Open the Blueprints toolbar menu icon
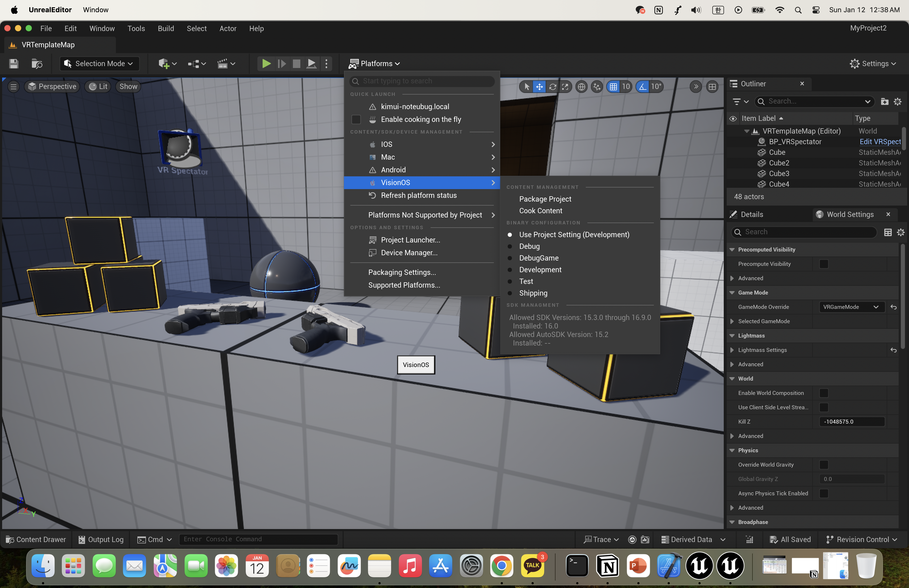The image size is (909, 588). pyautogui.click(x=197, y=64)
